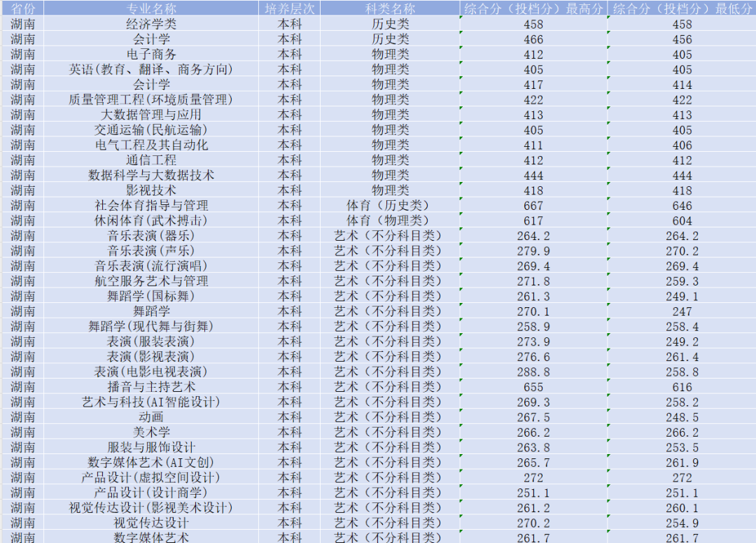Click the 数据科学与大数据技术 cell
This screenshot has width=756, height=543.
151,175
